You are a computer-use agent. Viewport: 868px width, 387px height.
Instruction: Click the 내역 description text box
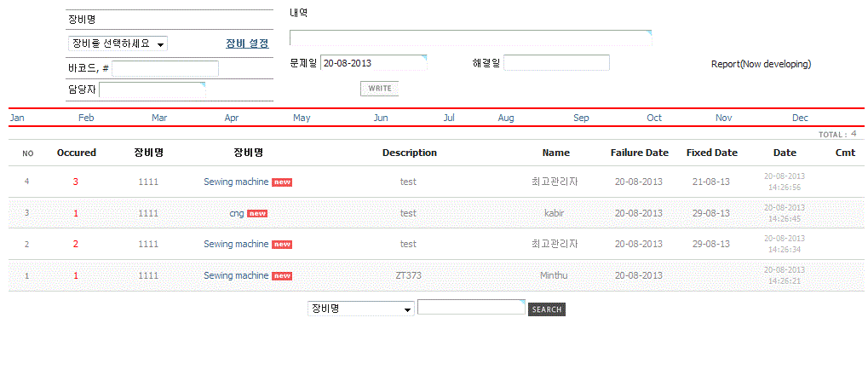(470, 38)
